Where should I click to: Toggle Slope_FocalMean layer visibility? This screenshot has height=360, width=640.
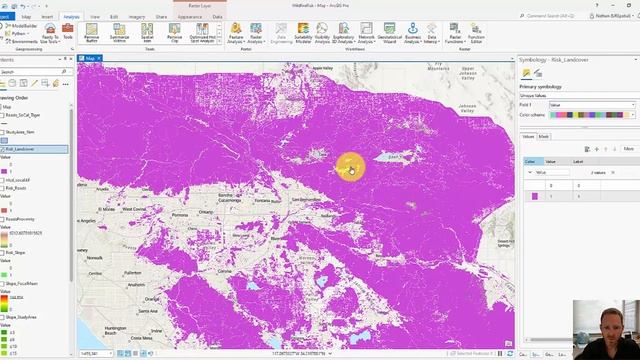tap(2, 284)
